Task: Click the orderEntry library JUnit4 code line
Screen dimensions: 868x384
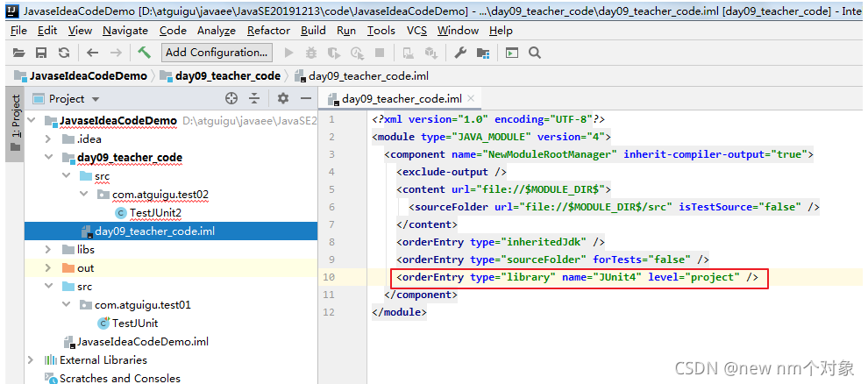Action: pyautogui.click(x=578, y=277)
